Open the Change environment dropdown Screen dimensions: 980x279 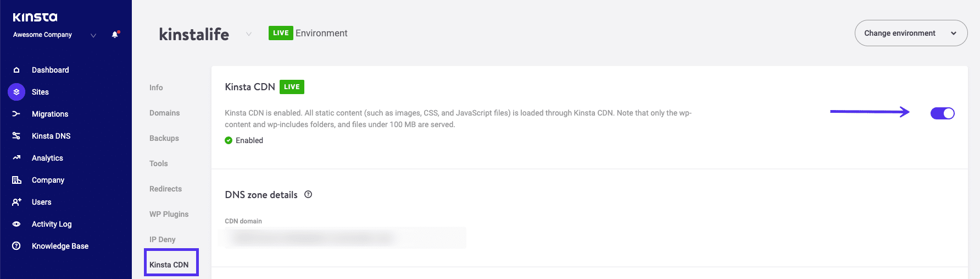910,33
